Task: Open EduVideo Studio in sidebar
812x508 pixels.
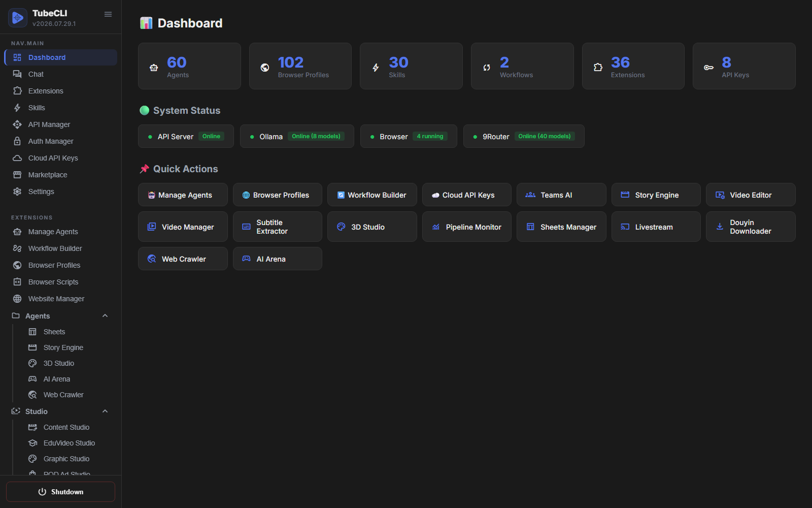Action: [x=67, y=443]
